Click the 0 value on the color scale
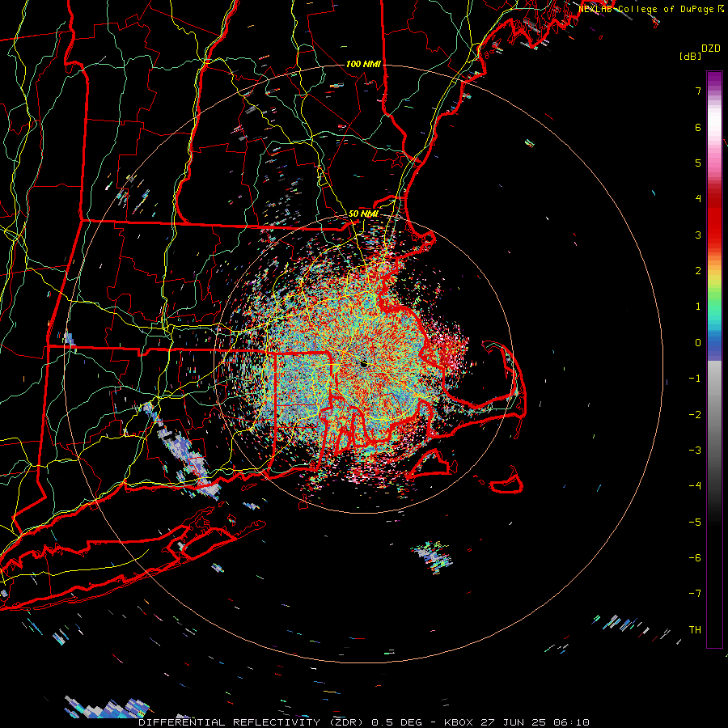 click(x=698, y=343)
